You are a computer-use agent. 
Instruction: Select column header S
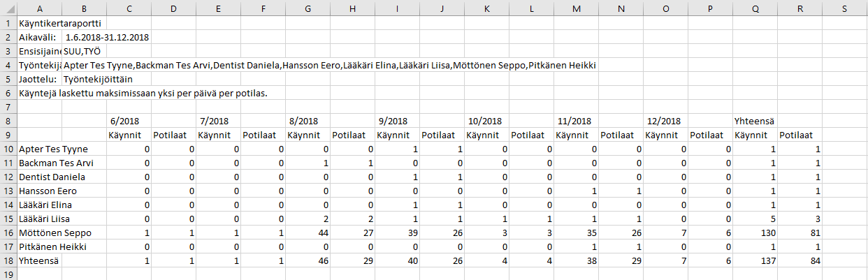tap(844, 8)
